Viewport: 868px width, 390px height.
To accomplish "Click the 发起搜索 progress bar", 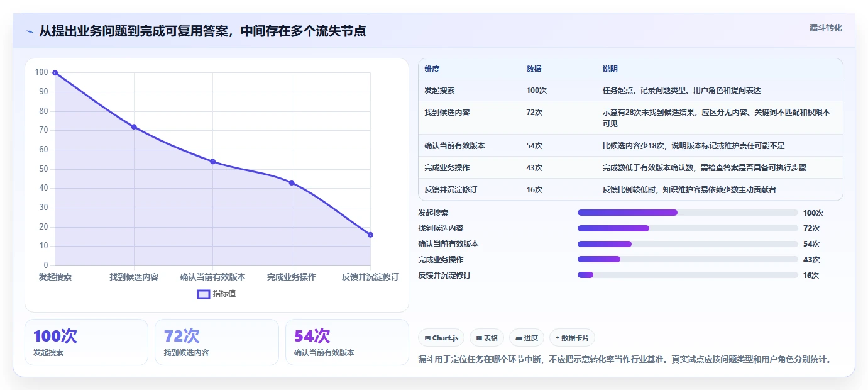I will click(688, 213).
